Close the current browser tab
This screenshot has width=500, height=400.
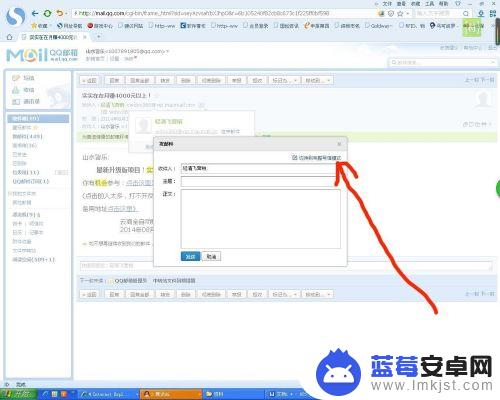pos(85,37)
